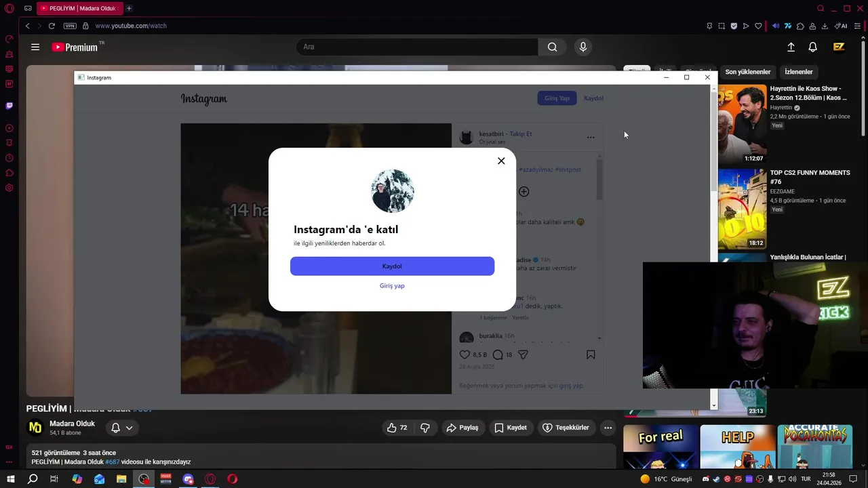Viewport: 868px width, 488px height.
Task: Like the Instagram post with heart icon
Action: pyautogui.click(x=465, y=354)
